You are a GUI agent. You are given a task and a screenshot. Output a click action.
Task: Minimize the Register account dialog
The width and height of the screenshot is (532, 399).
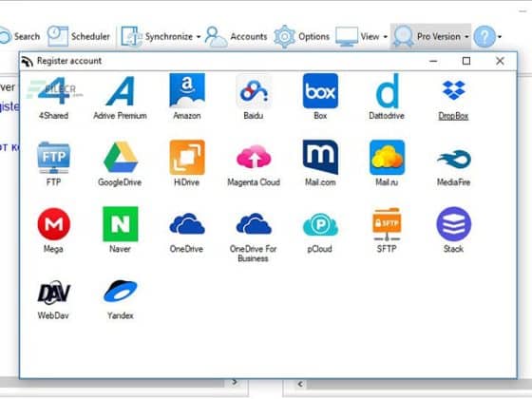tap(433, 61)
